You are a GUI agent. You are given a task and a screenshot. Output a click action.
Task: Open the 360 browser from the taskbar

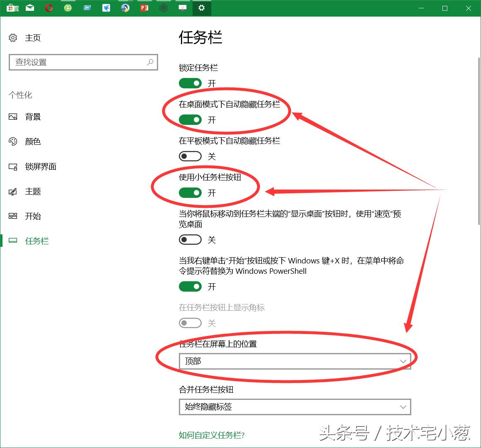tap(68, 8)
